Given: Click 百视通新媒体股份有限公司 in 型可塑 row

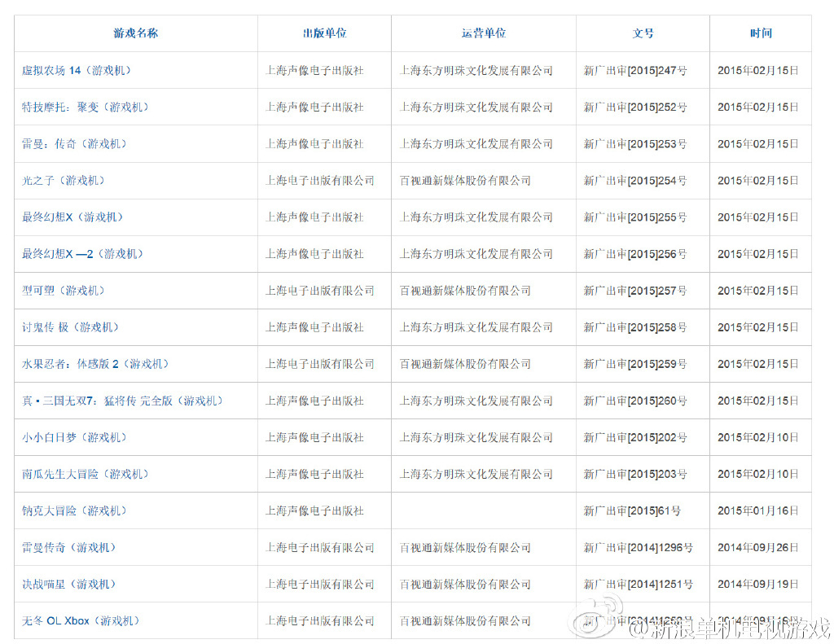Looking at the screenshot, I should [465, 291].
